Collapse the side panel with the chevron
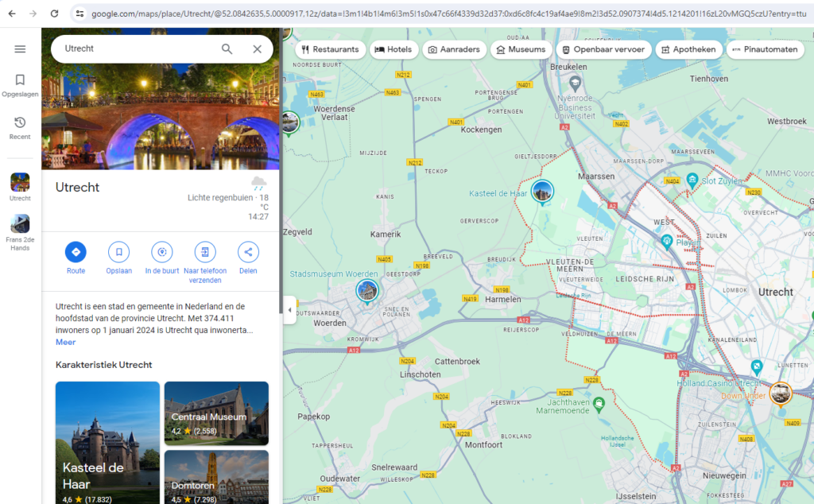The image size is (814, 504). [x=289, y=310]
